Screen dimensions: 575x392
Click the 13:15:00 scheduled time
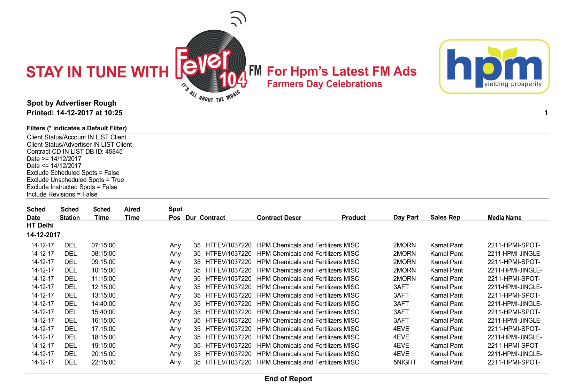click(x=103, y=295)
